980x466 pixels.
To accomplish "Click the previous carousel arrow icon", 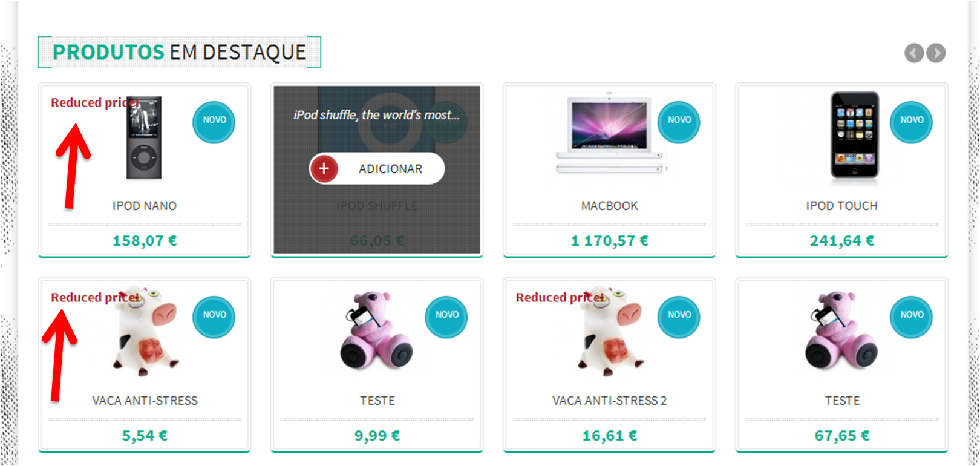I will 914,53.
